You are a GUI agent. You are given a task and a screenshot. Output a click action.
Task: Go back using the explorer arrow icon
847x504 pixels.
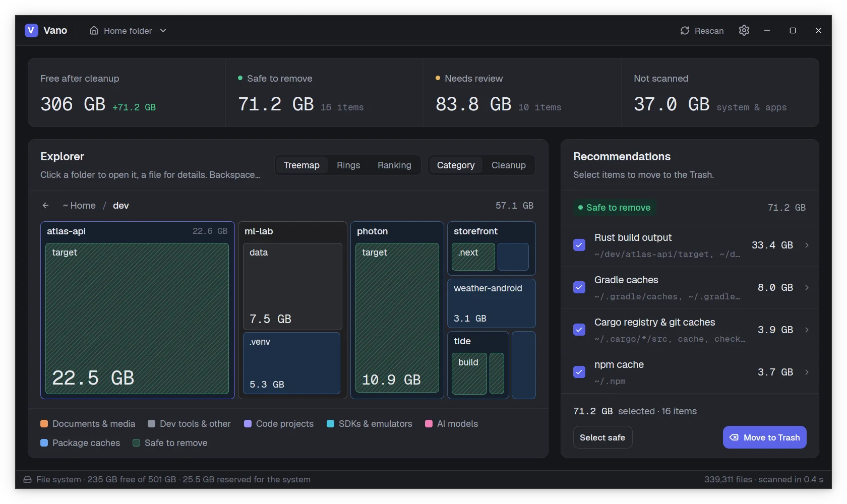pyautogui.click(x=45, y=206)
